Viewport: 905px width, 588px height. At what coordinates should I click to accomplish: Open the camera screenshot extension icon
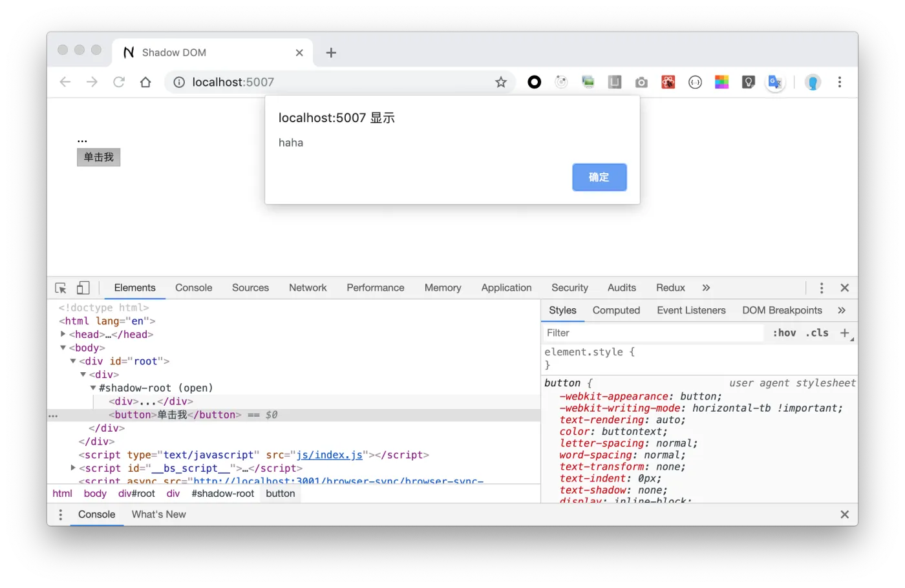click(641, 82)
